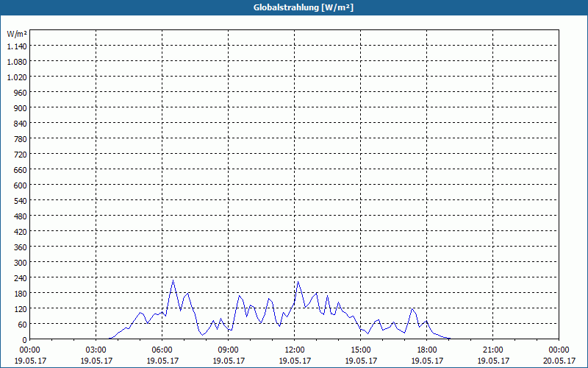This screenshot has width=588, height=368.
Task: Click the 660 y-axis label
Action: [21, 170]
